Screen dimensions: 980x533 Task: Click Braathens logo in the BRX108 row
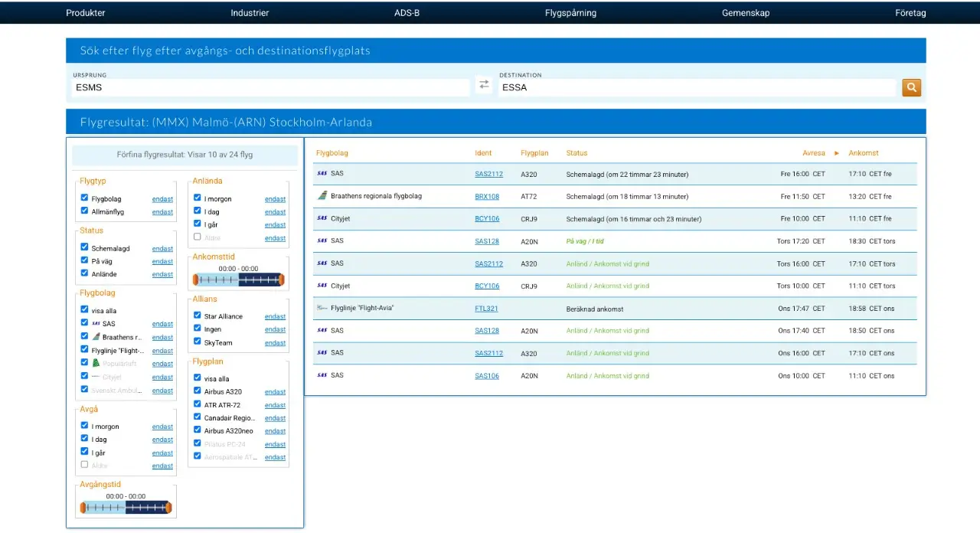click(322, 196)
